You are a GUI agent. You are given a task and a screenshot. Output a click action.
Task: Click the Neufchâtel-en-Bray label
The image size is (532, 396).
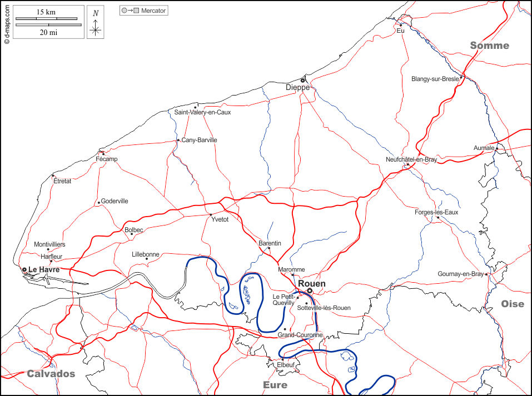[411, 159]
